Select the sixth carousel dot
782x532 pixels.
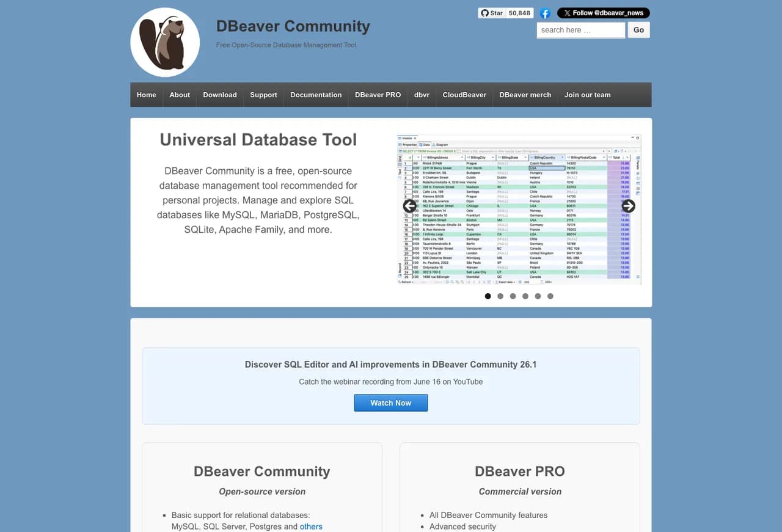pyautogui.click(x=550, y=296)
